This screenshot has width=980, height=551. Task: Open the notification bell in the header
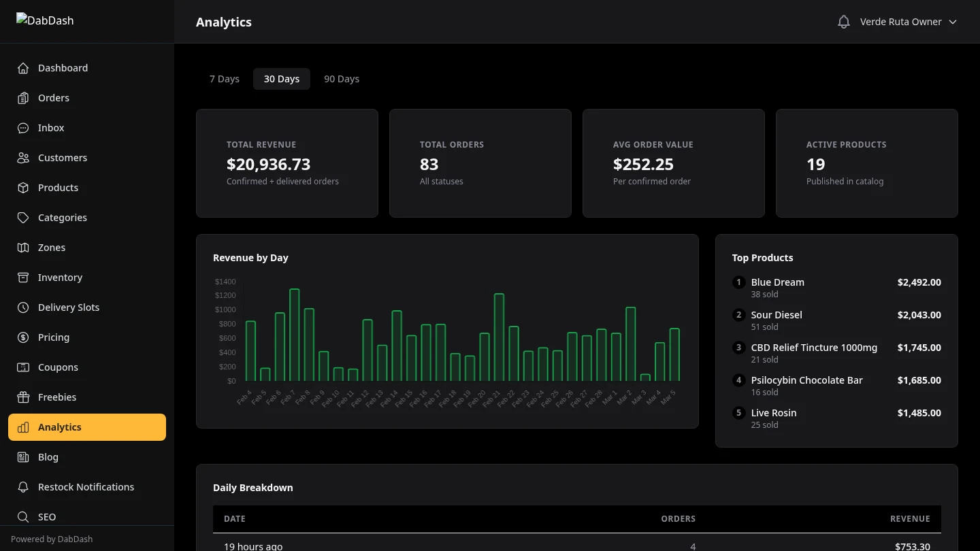pos(843,21)
